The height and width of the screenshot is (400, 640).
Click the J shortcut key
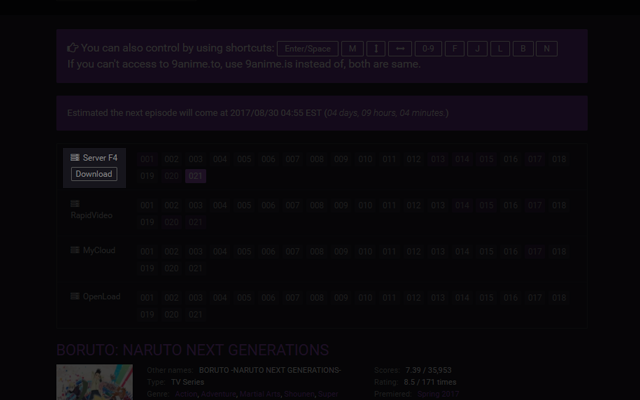tap(477, 49)
